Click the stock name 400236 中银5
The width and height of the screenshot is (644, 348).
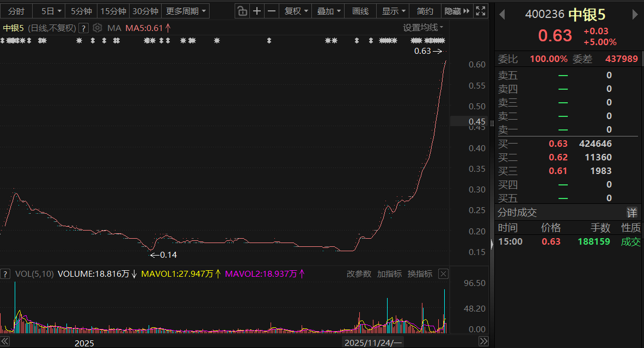pyautogui.click(x=565, y=15)
